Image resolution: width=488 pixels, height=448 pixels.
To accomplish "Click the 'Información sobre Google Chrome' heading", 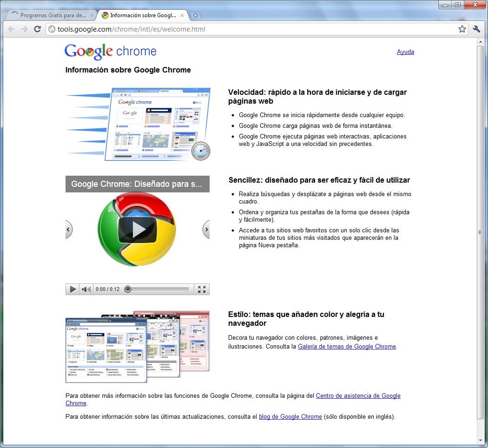I will tap(128, 70).
